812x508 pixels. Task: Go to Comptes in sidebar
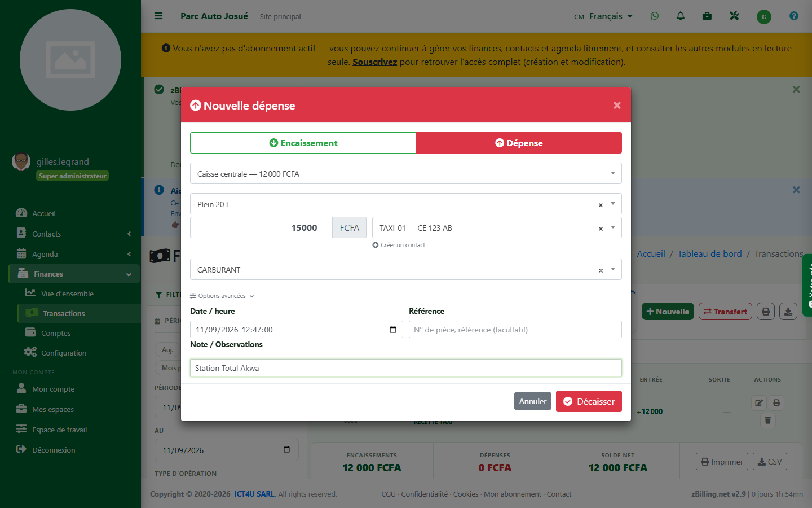click(56, 333)
